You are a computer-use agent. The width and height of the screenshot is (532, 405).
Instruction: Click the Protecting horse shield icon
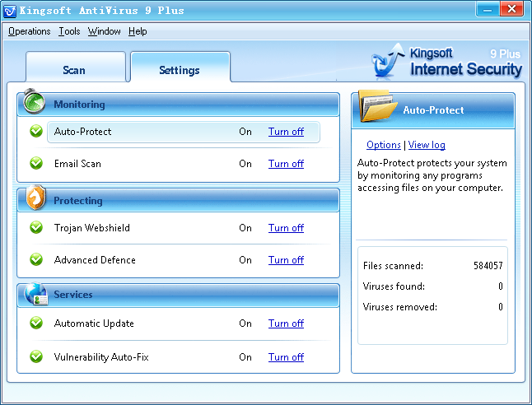tap(36, 198)
